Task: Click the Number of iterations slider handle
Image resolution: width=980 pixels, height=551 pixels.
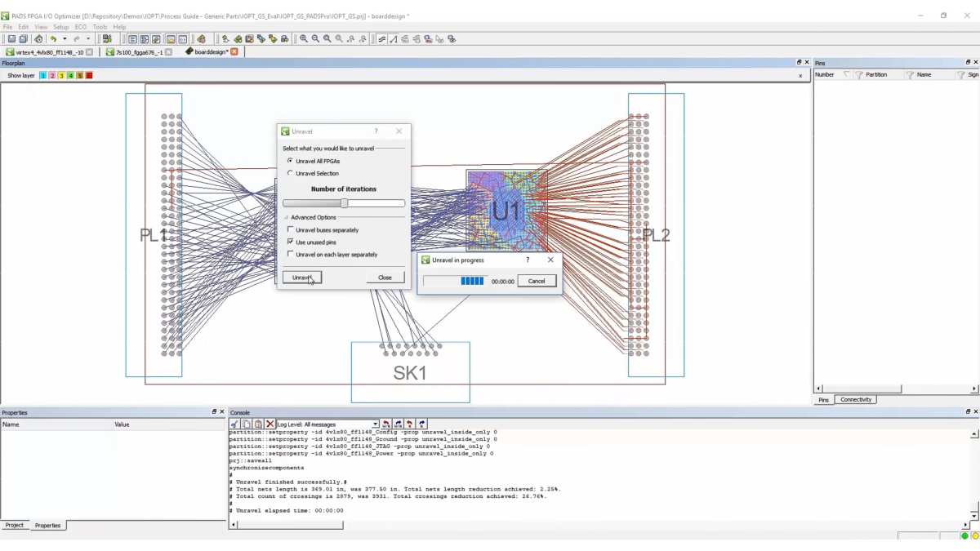Action: (344, 203)
